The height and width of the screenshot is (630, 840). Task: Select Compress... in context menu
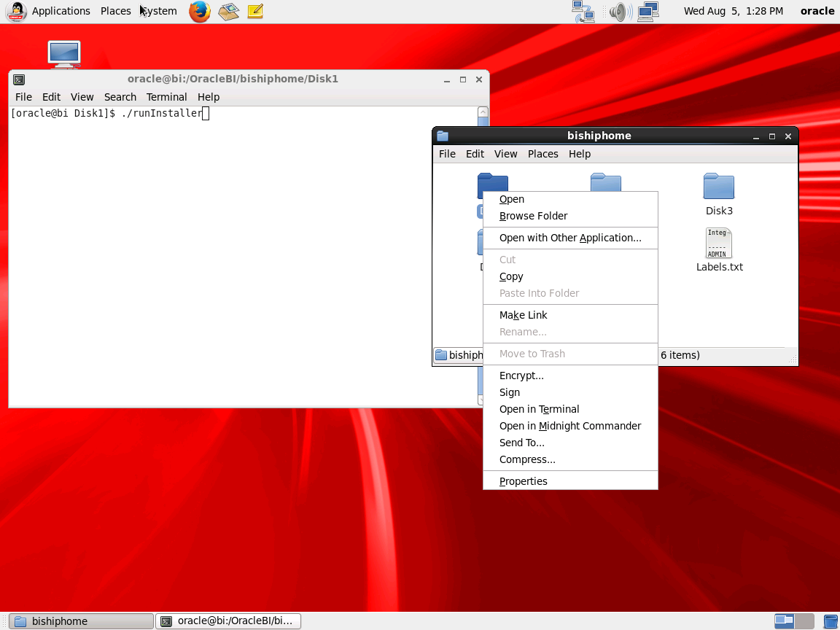pyautogui.click(x=570, y=459)
